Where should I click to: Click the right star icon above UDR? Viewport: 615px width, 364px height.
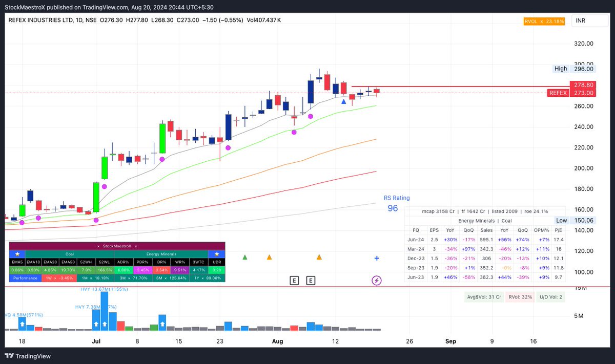[216, 253]
